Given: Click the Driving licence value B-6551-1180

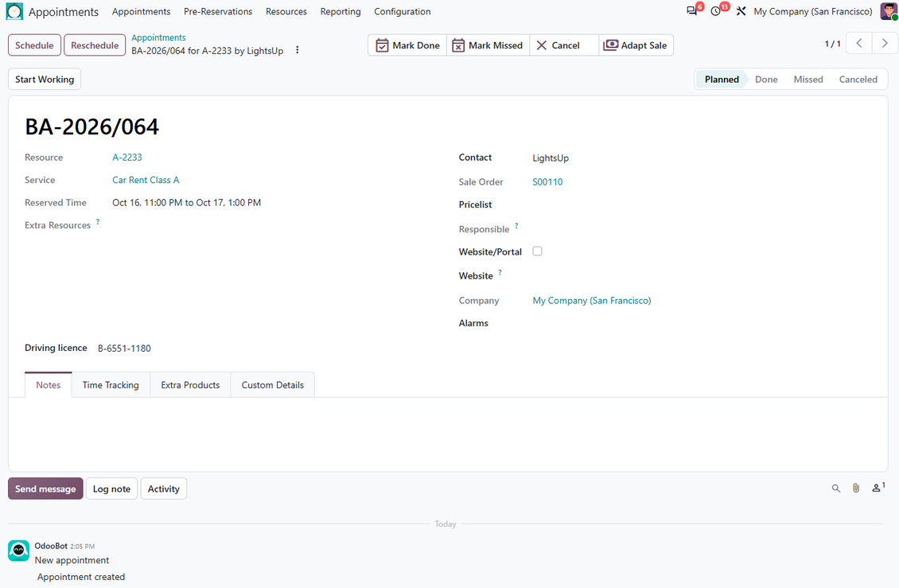Looking at the screenshot, I should (x=124, y=349).
